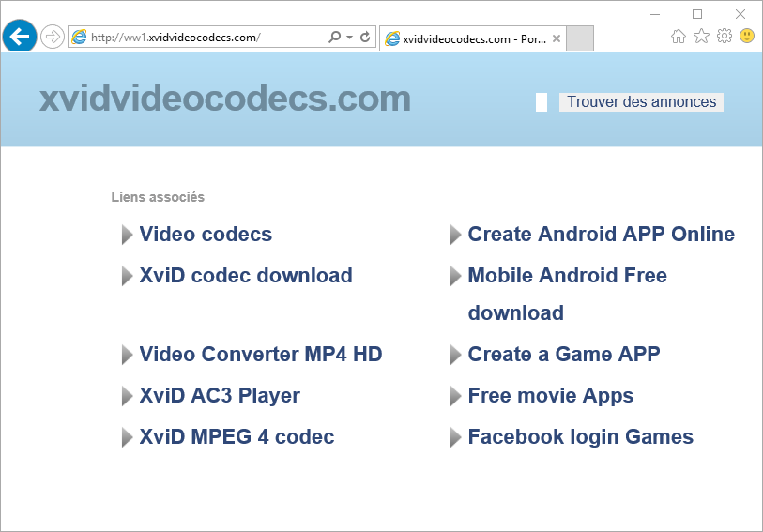
Task: Close the browser window
Action: 740,14
